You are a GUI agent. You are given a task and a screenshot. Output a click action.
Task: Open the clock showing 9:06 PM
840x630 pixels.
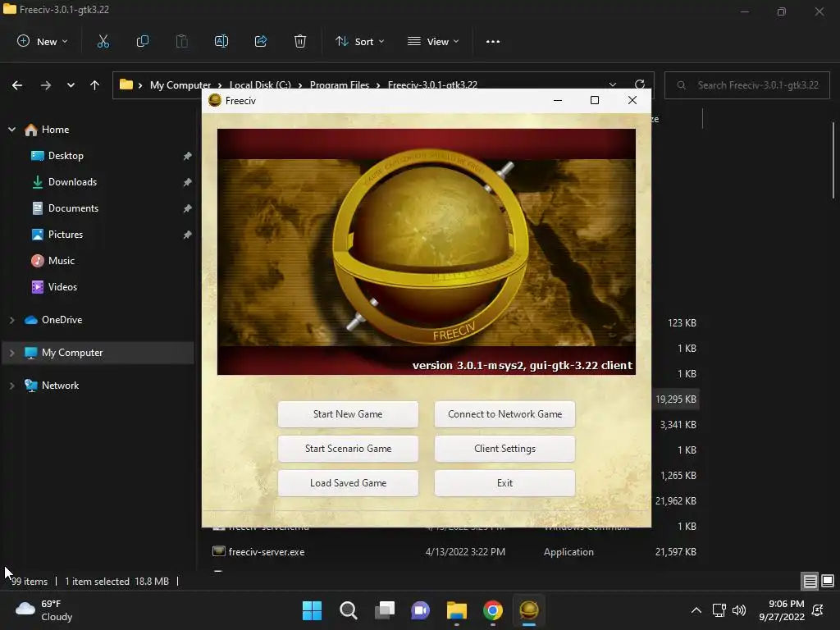point(782,610)
